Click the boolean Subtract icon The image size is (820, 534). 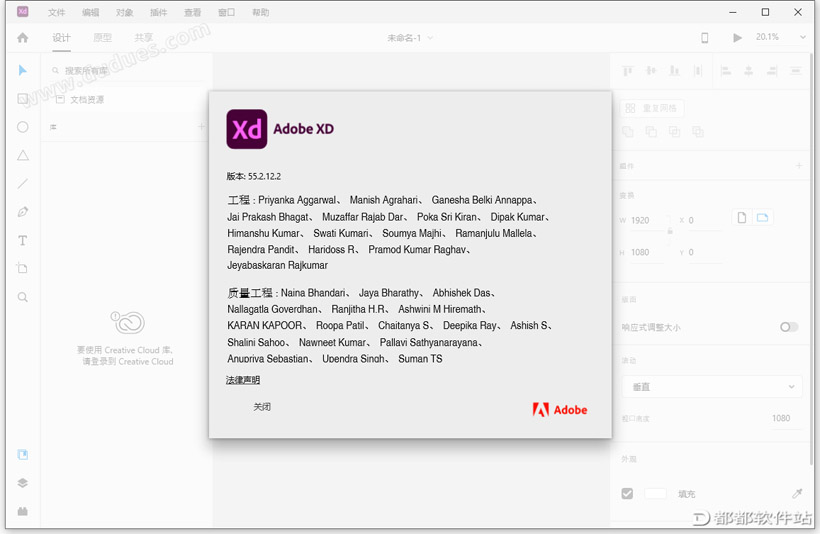pos(651,132)
